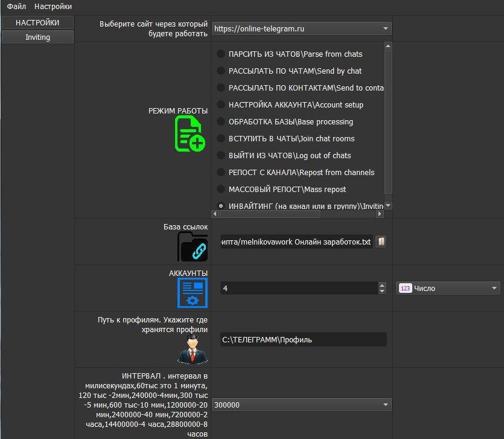Switch to the Inviting tab

point(37,37)
